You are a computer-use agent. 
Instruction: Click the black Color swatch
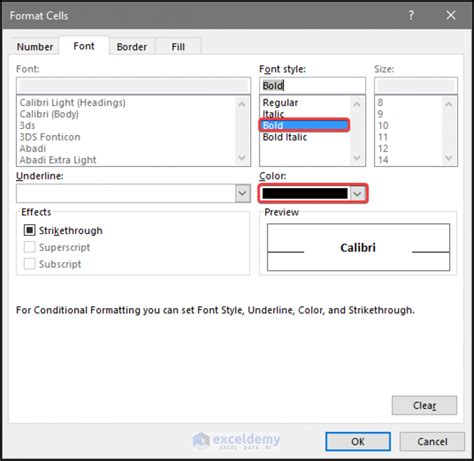(x=305, y=193)
